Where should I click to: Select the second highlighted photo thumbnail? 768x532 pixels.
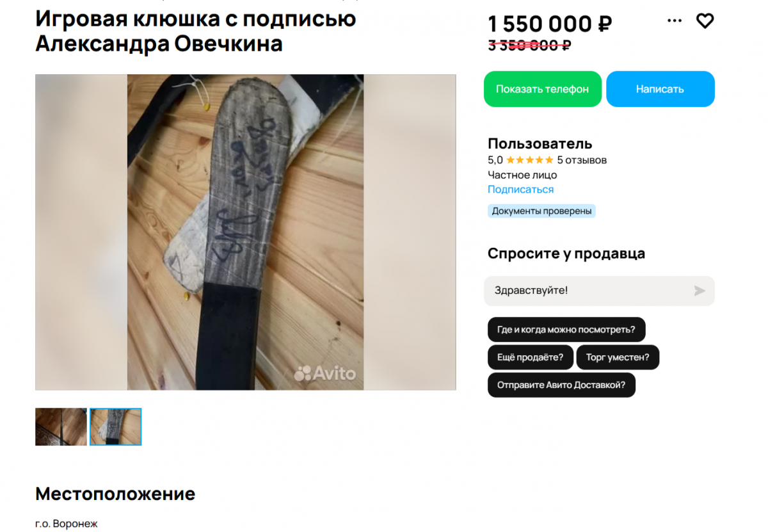point(116,427)
